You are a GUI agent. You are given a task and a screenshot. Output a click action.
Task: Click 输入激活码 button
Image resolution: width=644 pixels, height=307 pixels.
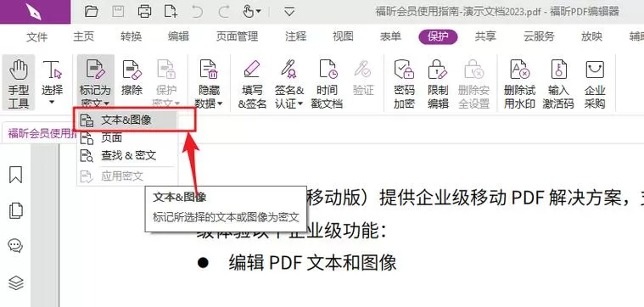[558, 83]
